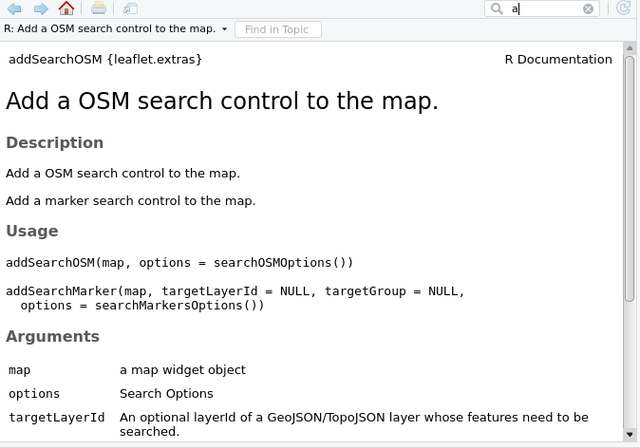Click 'Add a marker search control' paragraph
The image size is (640, 448).
131,201
